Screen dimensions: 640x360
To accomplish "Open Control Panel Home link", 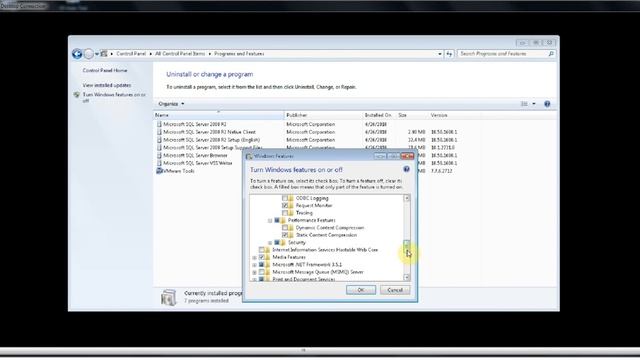I will [x=105, y=71].
